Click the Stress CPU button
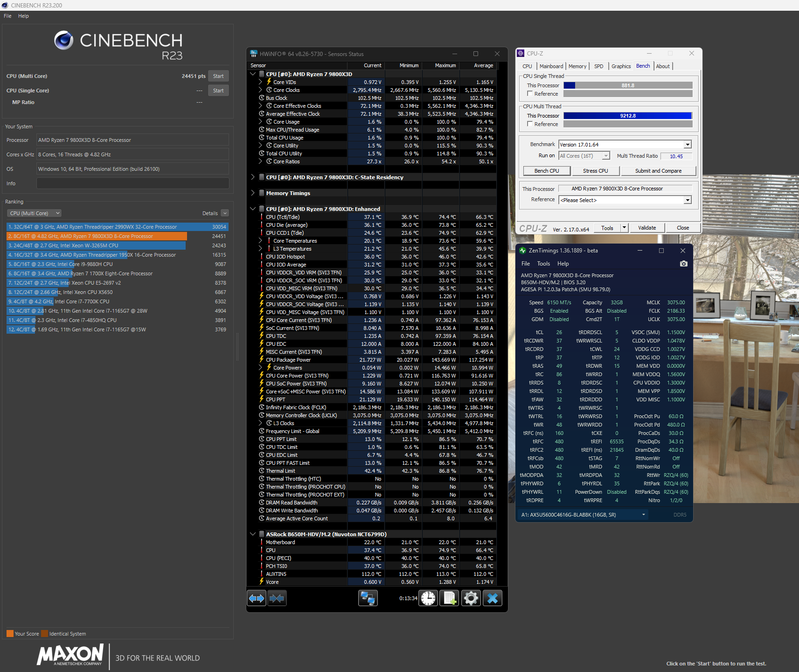This screenshot has width=799, height=672. 595,171
